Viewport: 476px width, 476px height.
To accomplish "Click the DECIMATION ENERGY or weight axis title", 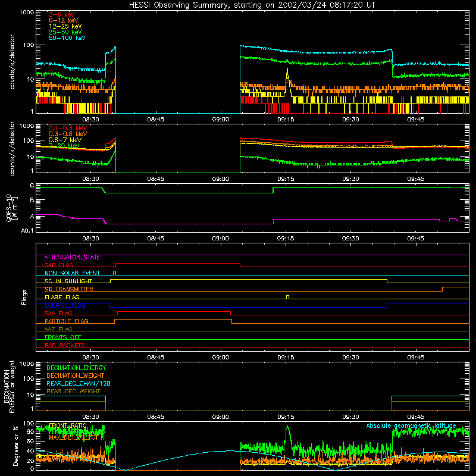I will (9, 387).
